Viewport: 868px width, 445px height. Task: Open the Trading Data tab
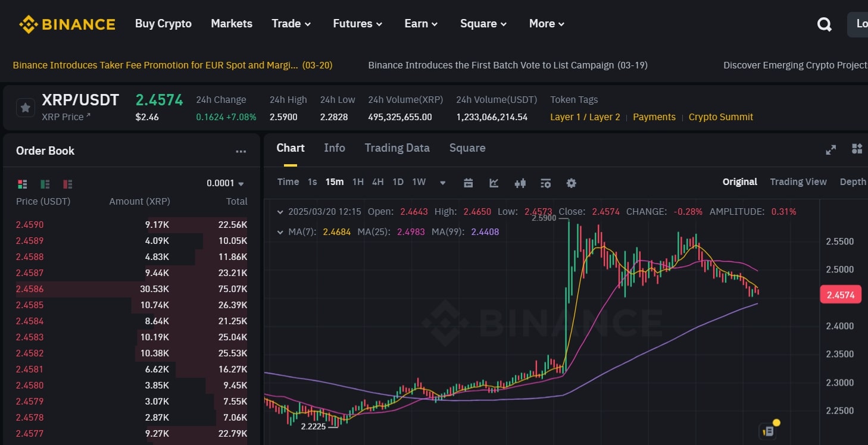point(397,148)
